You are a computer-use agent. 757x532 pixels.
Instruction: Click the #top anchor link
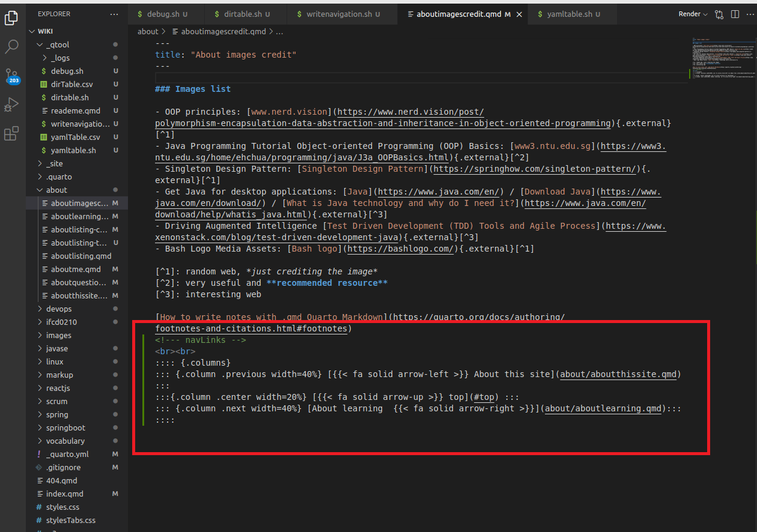point(484,397)
